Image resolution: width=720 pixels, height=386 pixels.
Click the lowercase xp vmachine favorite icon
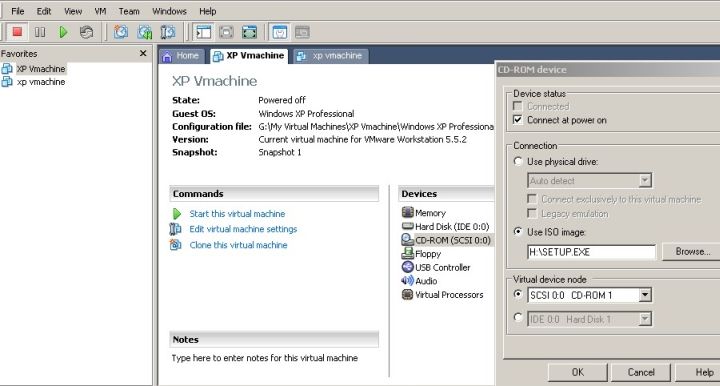pos(7,82)
